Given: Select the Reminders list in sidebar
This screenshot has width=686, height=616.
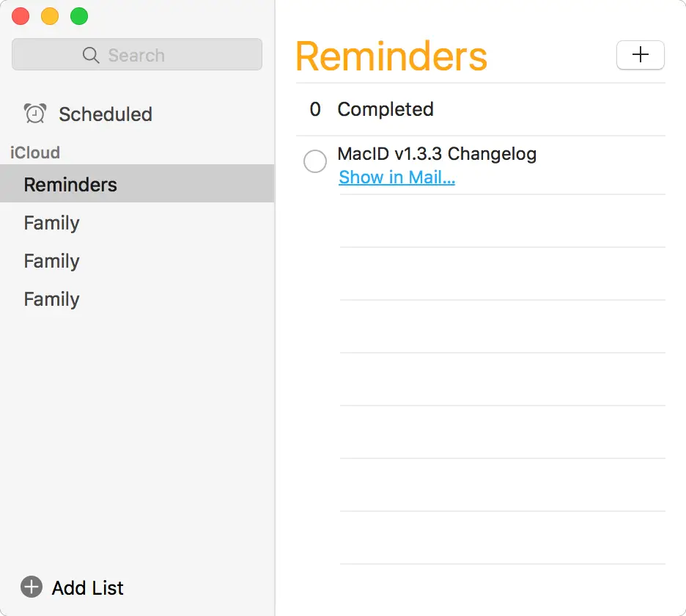Looking at the screenshot, I should coord(70,185).
